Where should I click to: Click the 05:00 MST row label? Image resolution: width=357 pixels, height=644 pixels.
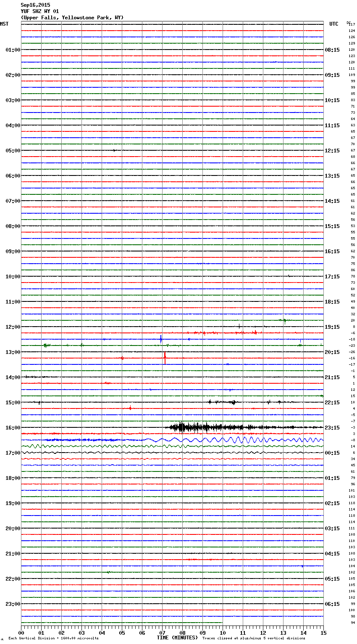[x=13, y=151]
